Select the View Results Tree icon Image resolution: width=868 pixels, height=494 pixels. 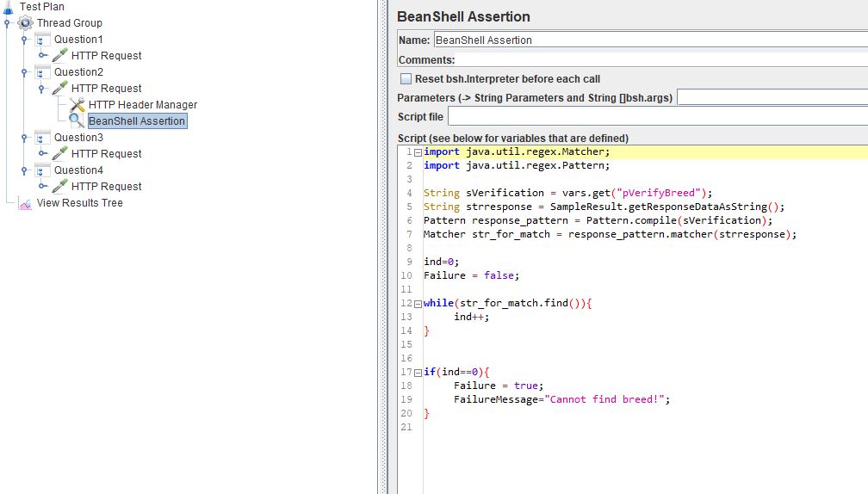click(25, 203)
